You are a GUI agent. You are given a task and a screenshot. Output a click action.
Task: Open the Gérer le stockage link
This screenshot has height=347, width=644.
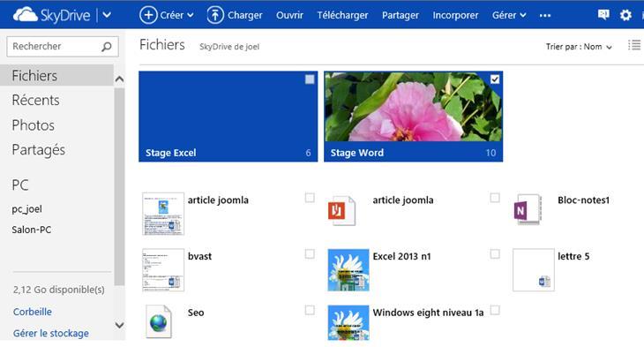coord(51,333)
